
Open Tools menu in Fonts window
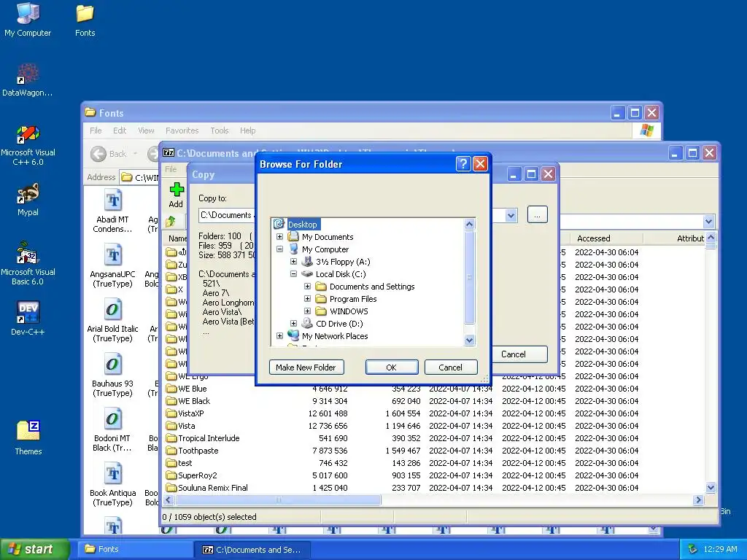(220, 131)
